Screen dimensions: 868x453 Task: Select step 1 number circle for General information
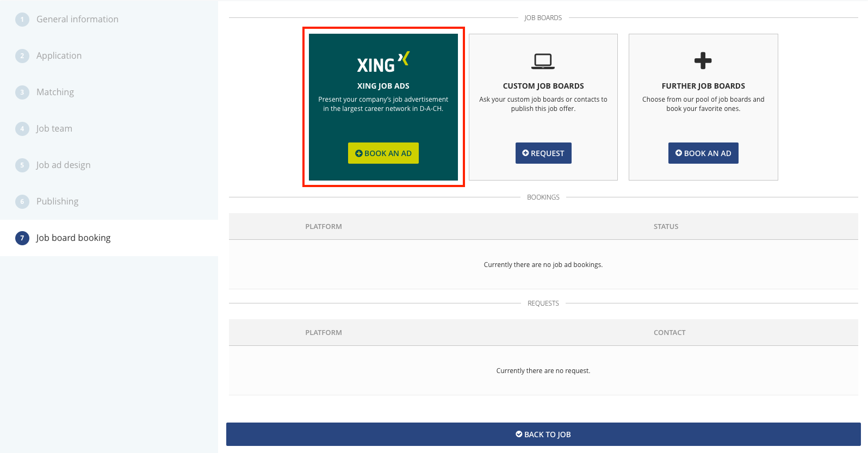point(22,20)
